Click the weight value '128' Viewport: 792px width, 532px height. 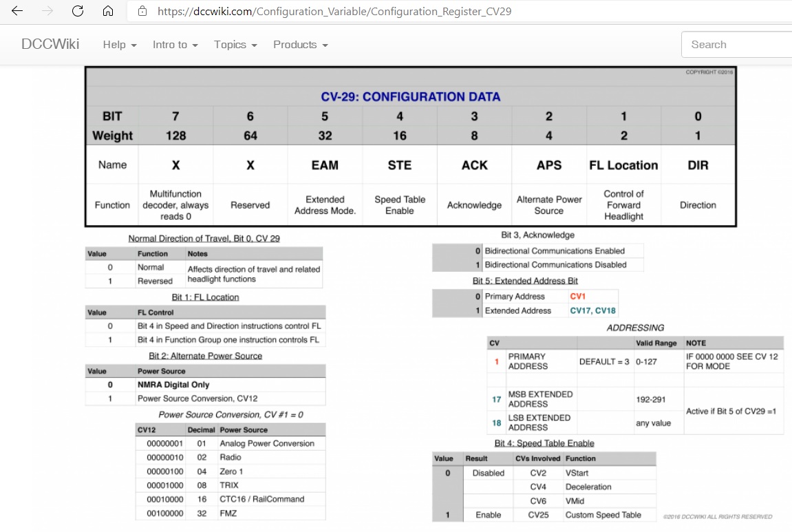175,136
